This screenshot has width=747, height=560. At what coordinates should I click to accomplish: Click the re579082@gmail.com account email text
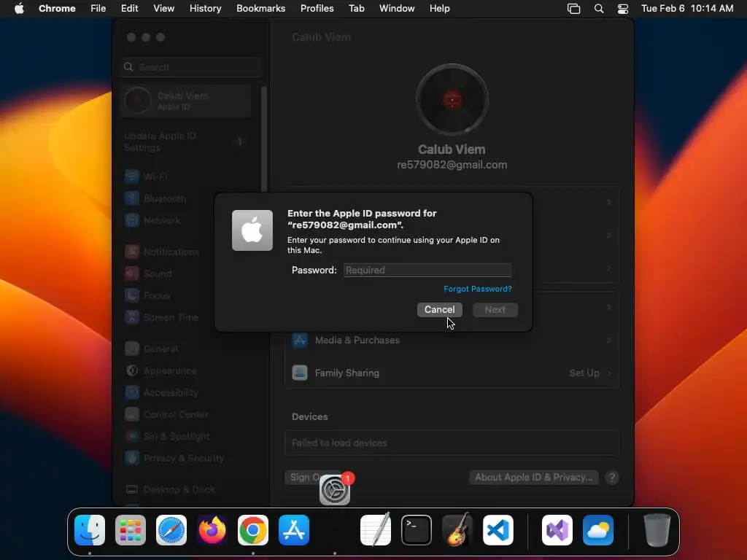coord(452,166)
